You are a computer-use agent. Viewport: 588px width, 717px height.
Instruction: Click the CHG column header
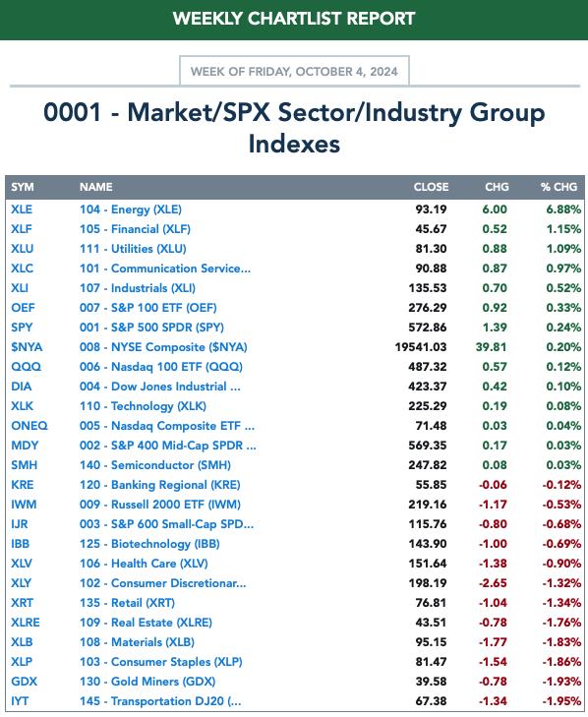coord(497,187)
